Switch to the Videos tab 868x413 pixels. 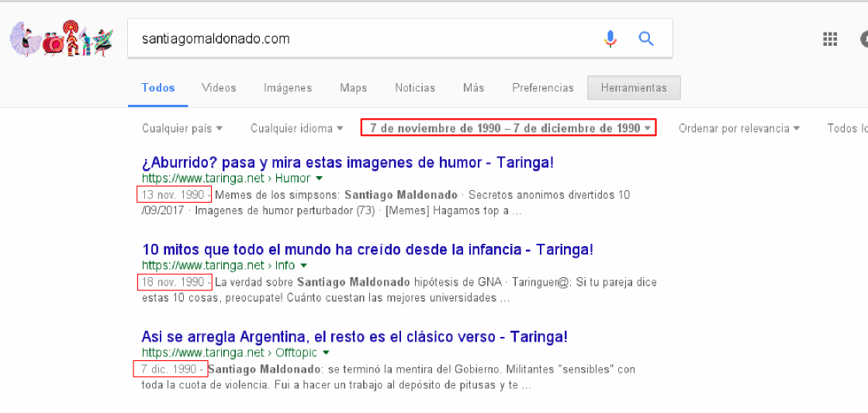[219, 88]
